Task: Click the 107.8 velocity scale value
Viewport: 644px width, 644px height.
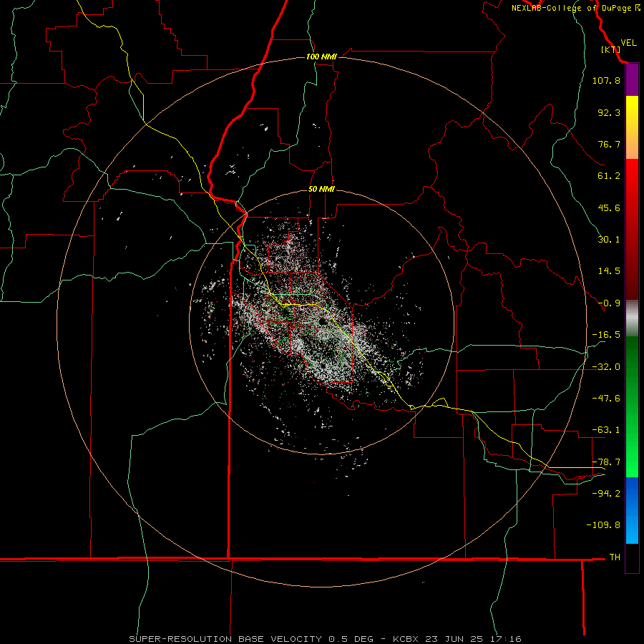Action: (x=606, y=80)
